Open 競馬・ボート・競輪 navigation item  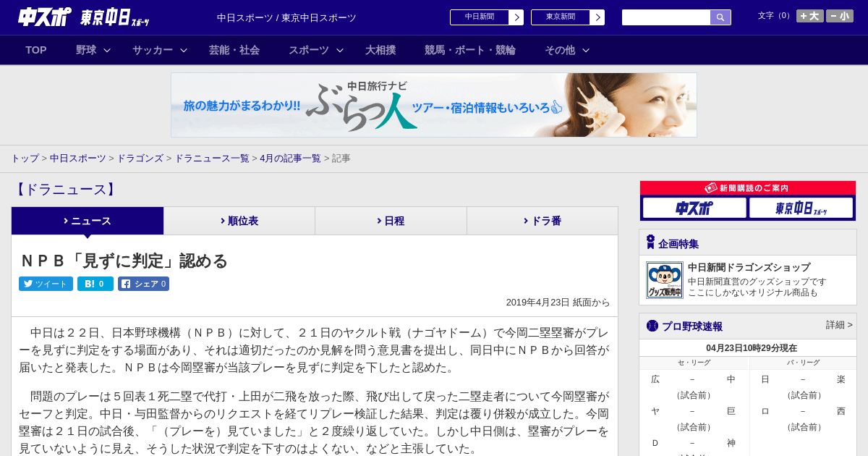coord(470,50)
